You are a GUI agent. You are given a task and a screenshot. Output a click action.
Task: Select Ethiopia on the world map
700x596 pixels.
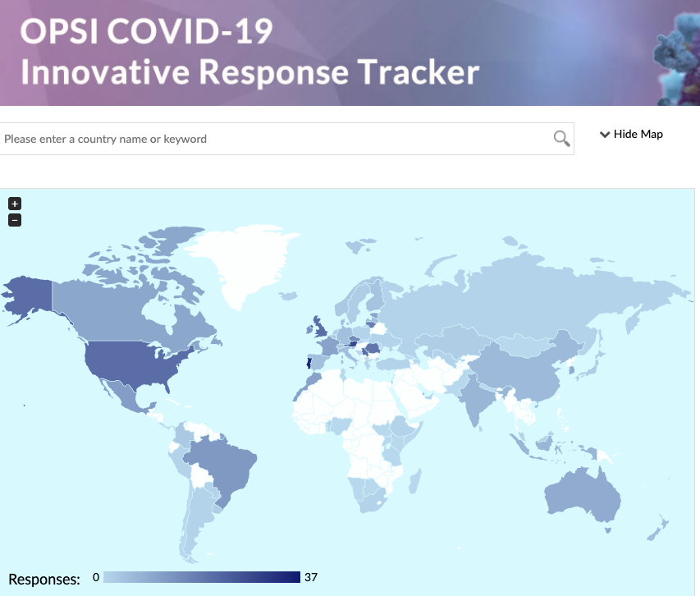click(402, 428)
